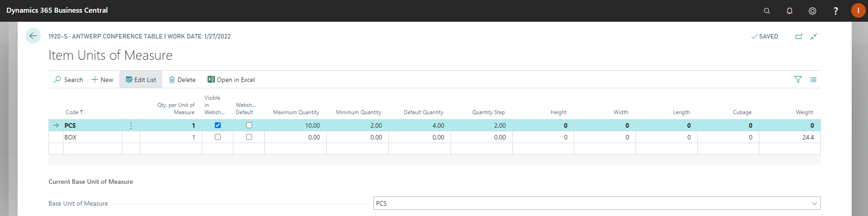Select the BOX code cell
Screen dimensions: 868x216
pyautogui.click(x=92, y=137)
